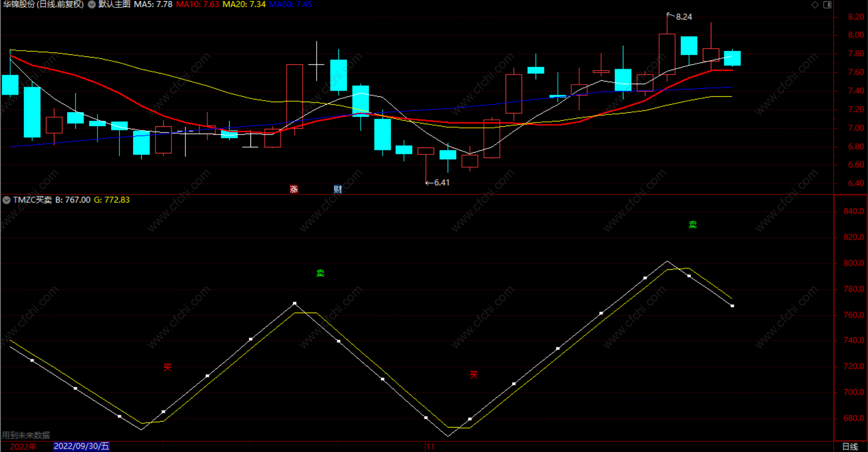Select MA10: 7.63 indicator label

point(197,4)
